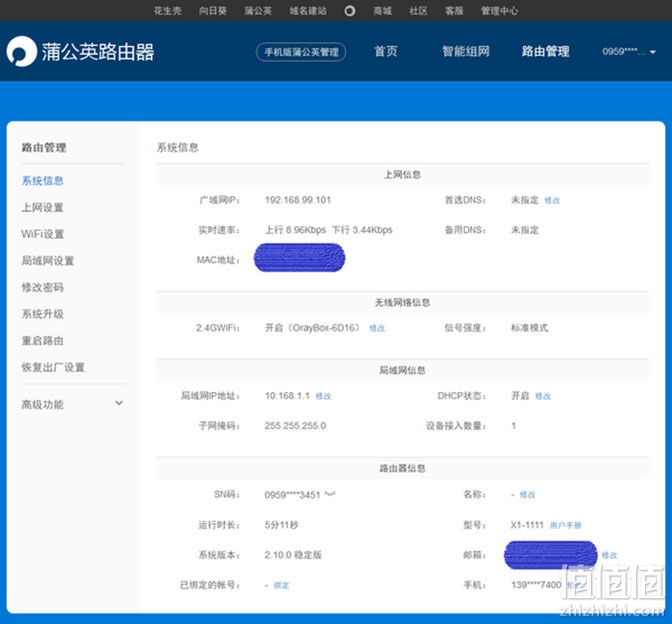The height and width of the screenshot is (624, 672).
Task: Click the 2.10.0 稳定版 system version
Action: click(293, 555)
